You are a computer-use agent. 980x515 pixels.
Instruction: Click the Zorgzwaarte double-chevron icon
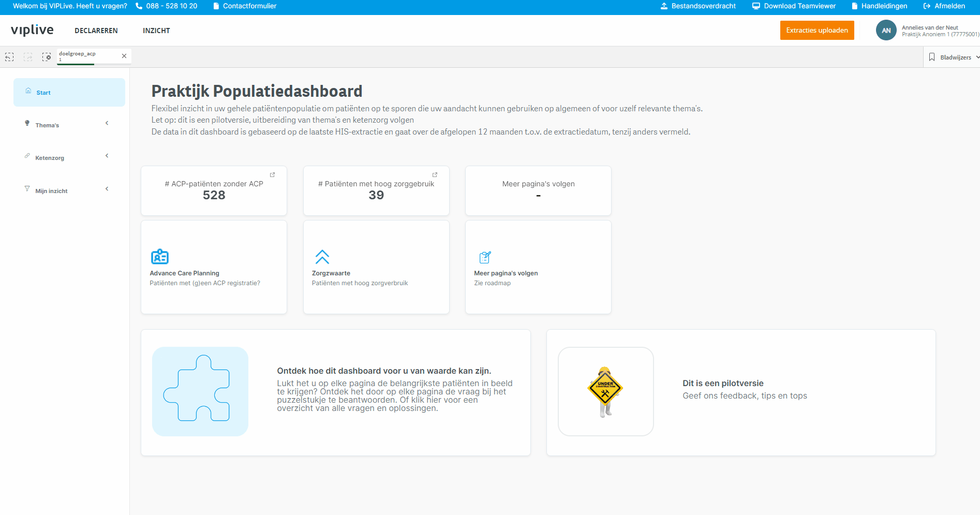(322, 257)
